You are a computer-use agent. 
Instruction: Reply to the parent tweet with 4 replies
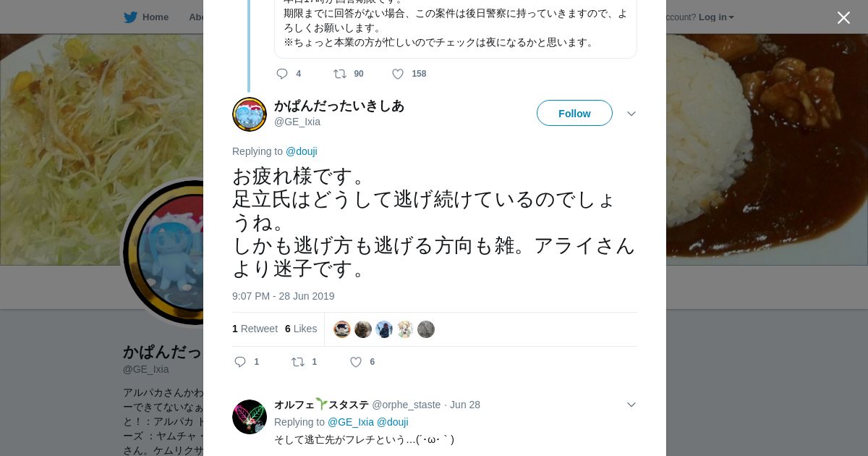pos(282,74)
